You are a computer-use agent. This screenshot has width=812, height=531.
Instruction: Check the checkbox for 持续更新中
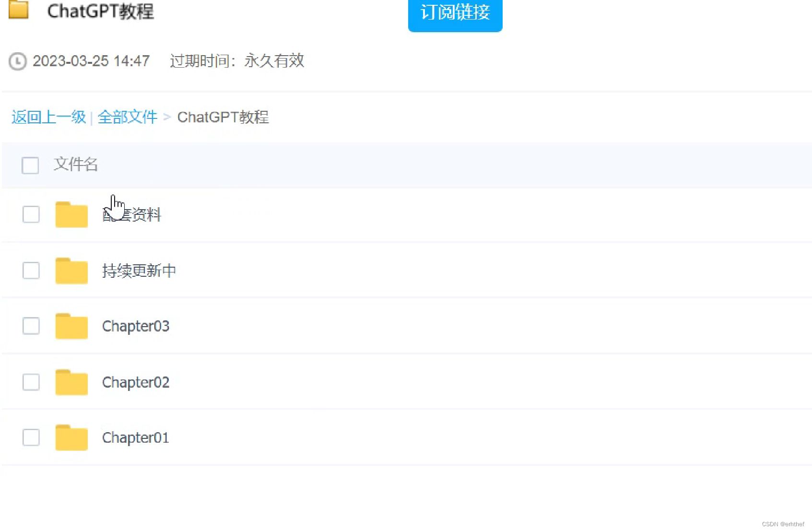pyautogui.click(x=30, y=271)
